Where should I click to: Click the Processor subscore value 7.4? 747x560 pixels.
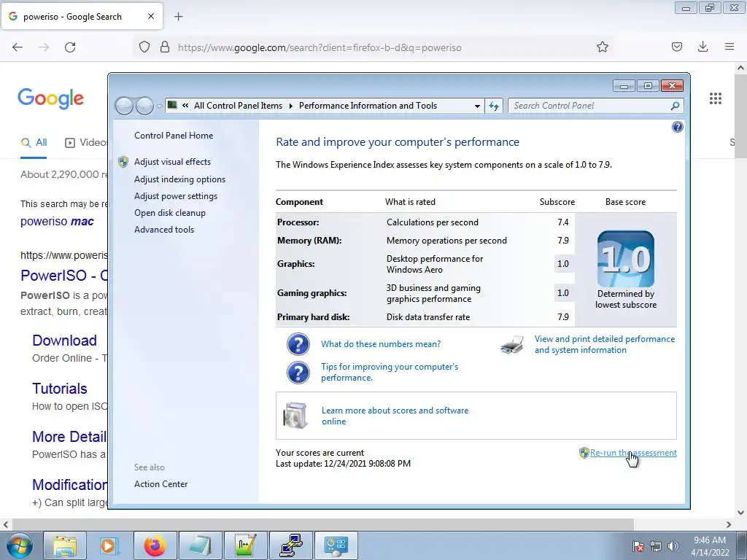[562, 222]
